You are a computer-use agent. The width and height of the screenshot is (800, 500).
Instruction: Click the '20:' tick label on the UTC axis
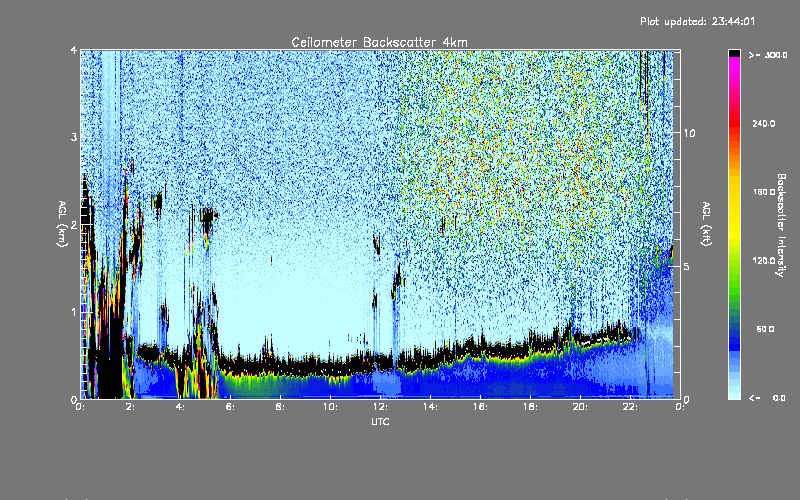click(x=580, y=407)
